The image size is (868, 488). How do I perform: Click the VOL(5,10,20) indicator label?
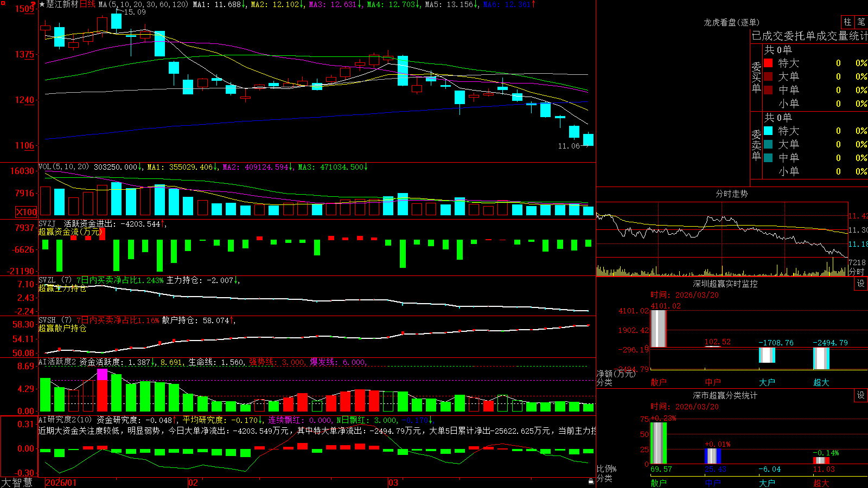pyautogui.click(x=63, y=167)
